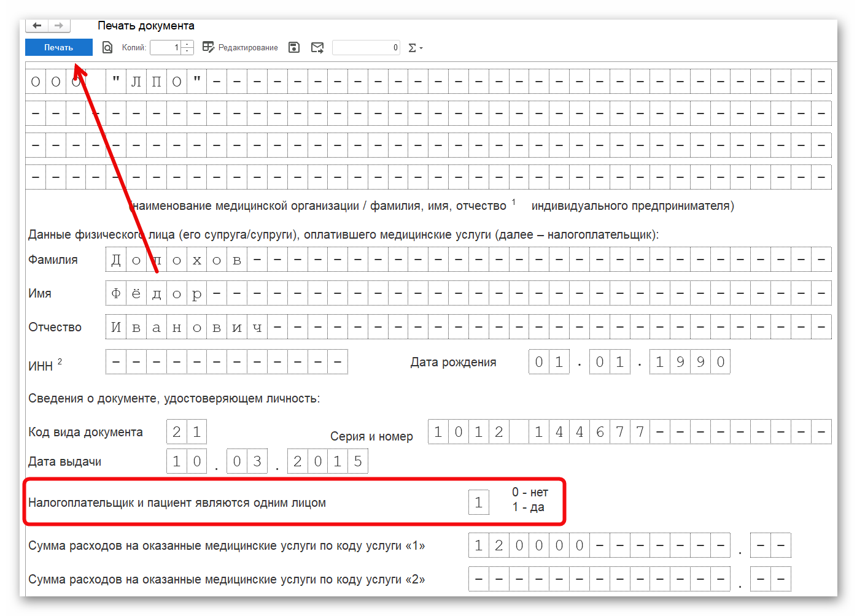Viewport: 857px width, 616px height.
Task: Click the footnote 2 beside ИНН
Action: [60, 361]
